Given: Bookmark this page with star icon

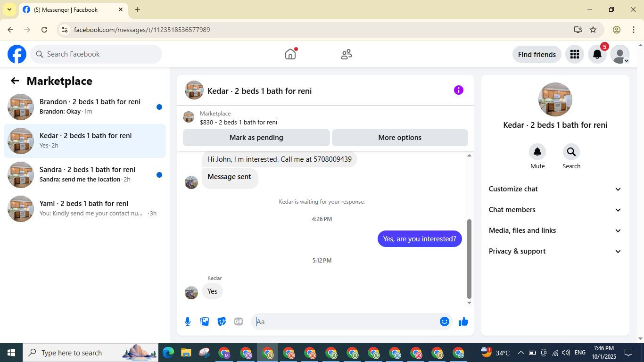Looking at the screenshot, I should [593, 30].
